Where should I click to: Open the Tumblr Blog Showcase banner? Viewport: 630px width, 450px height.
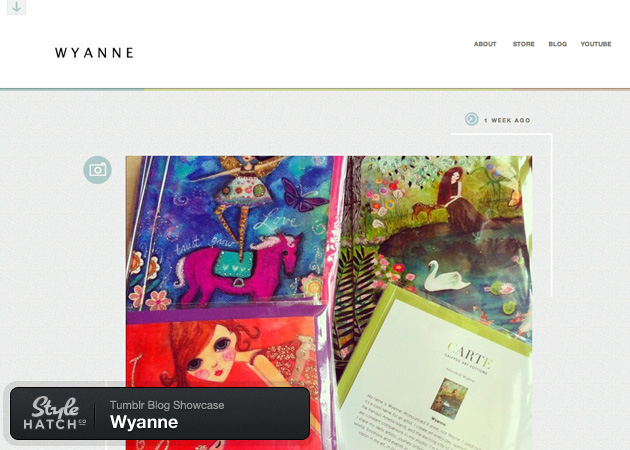[x=160, y=413]
